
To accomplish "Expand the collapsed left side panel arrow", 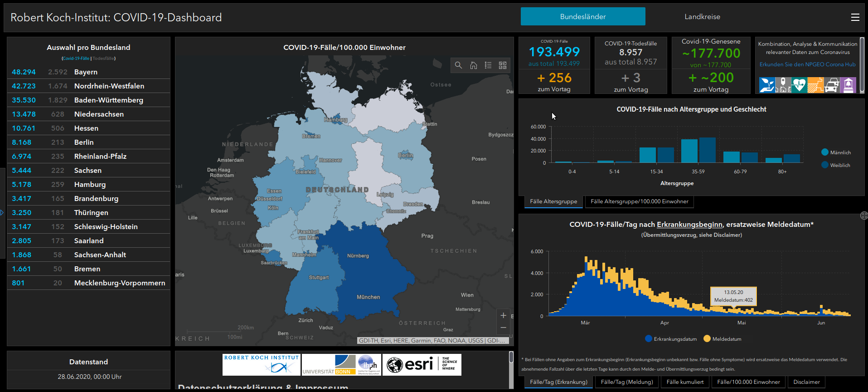I will point(2,212).
